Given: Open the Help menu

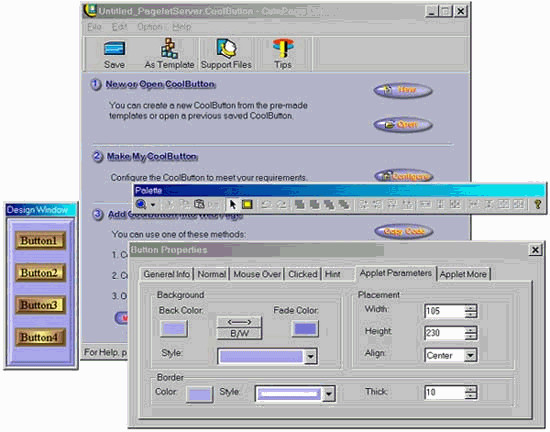Looking at the screenshot, I should [x=182, y=27].
